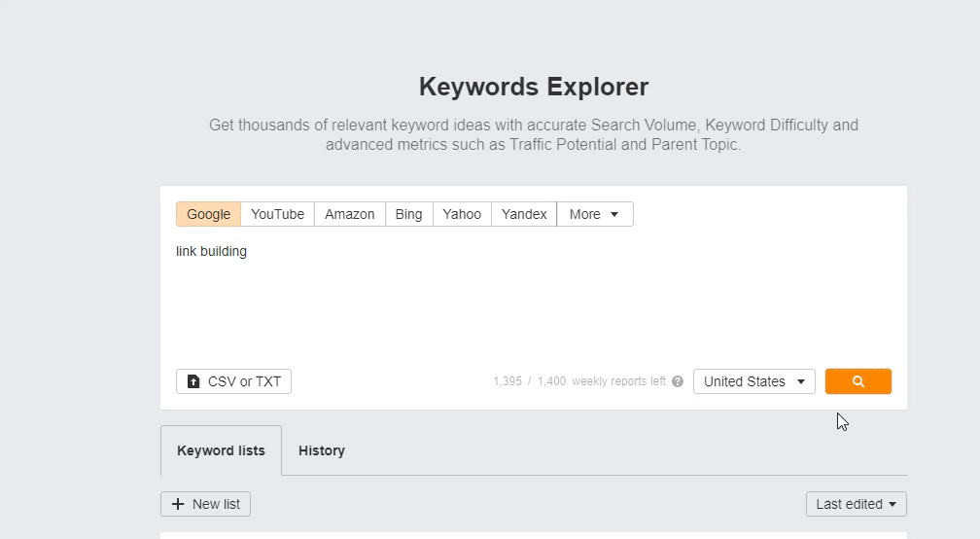Pick Bing as the search engine
Screen dimensions: 980x539
(x=408, y=214)
